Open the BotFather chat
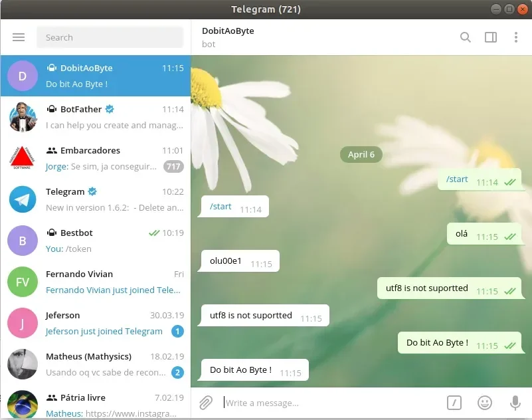This screenshot has width=532, height=420. coord(96,117)
